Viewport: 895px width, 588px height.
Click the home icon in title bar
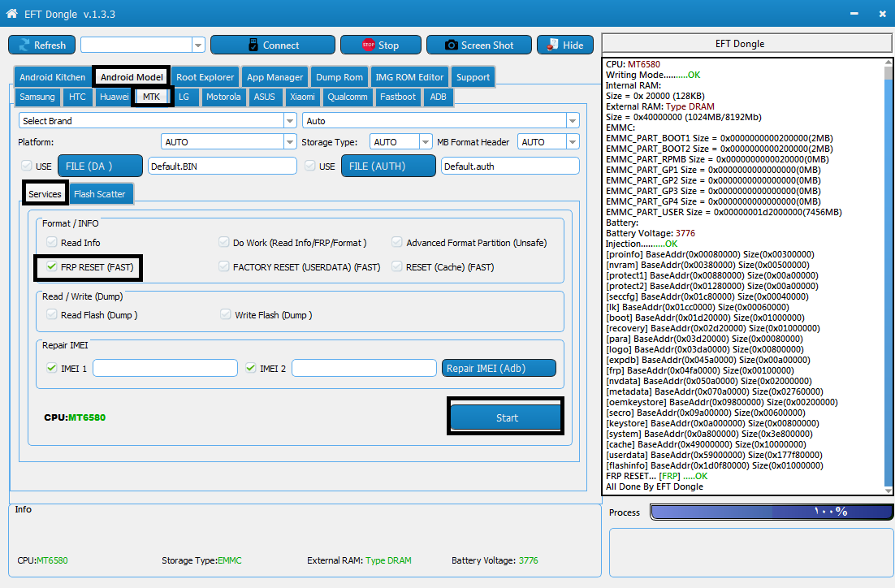[11, 13]
